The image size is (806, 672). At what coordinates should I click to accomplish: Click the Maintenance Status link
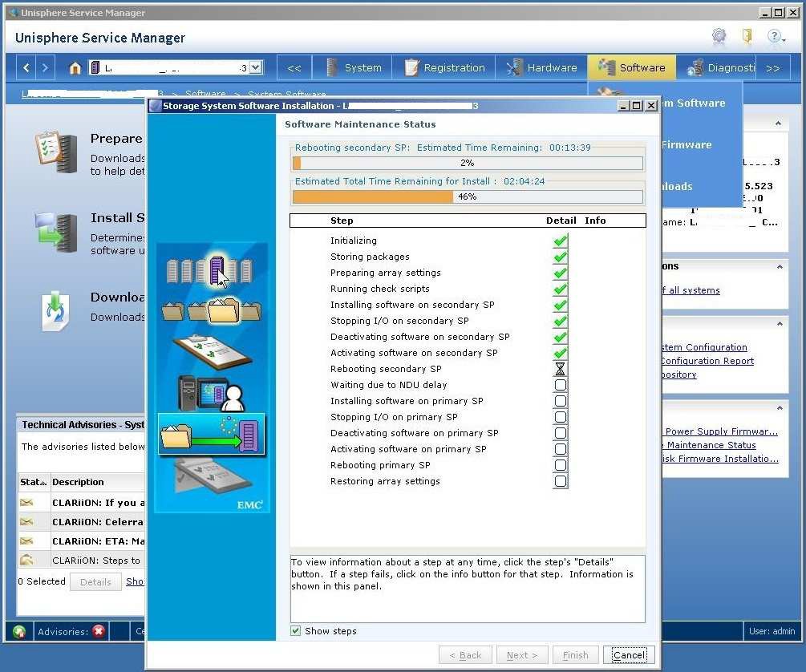click(711, 445)
